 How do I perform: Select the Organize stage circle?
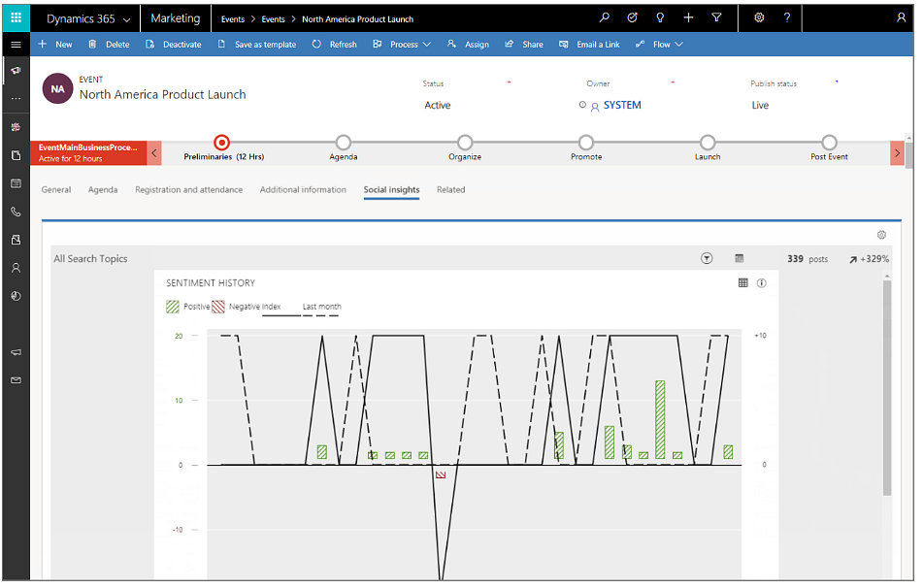coord(465,143)
